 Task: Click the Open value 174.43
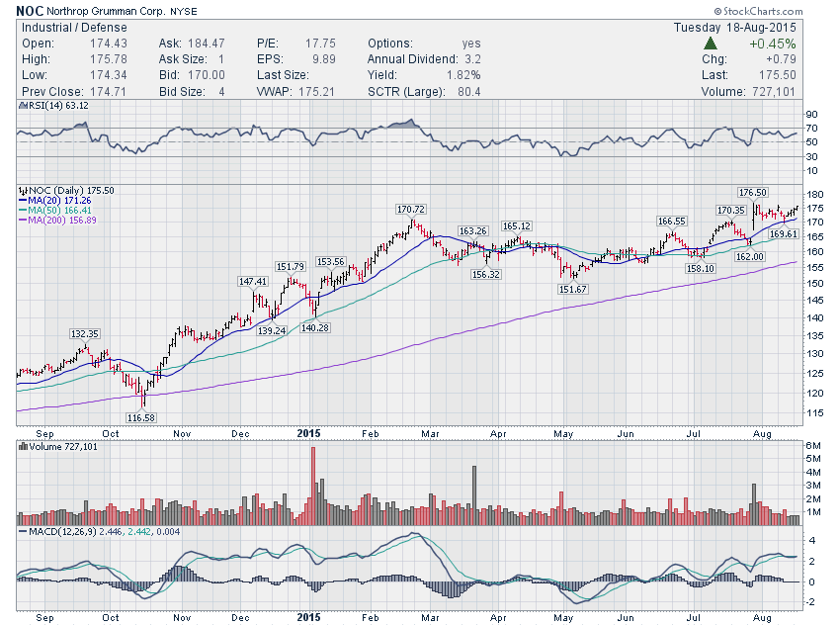point(109,44)
